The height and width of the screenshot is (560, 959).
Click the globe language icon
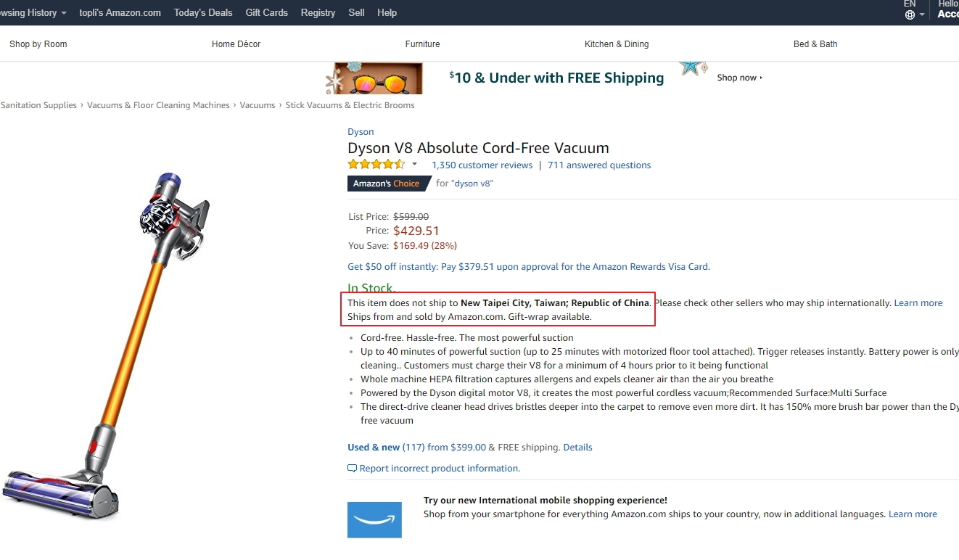tap(910, 15)
